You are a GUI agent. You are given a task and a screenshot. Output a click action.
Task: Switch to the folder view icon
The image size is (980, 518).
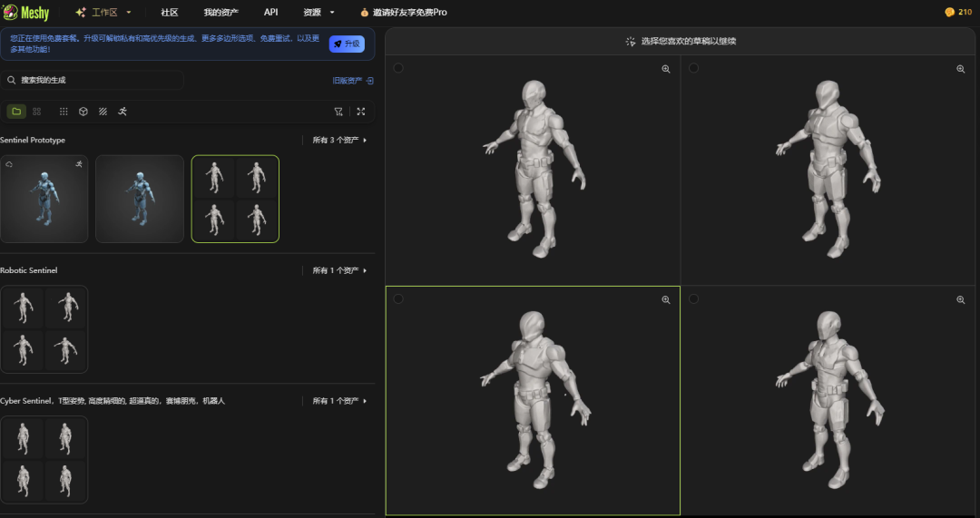click(16, 112)
